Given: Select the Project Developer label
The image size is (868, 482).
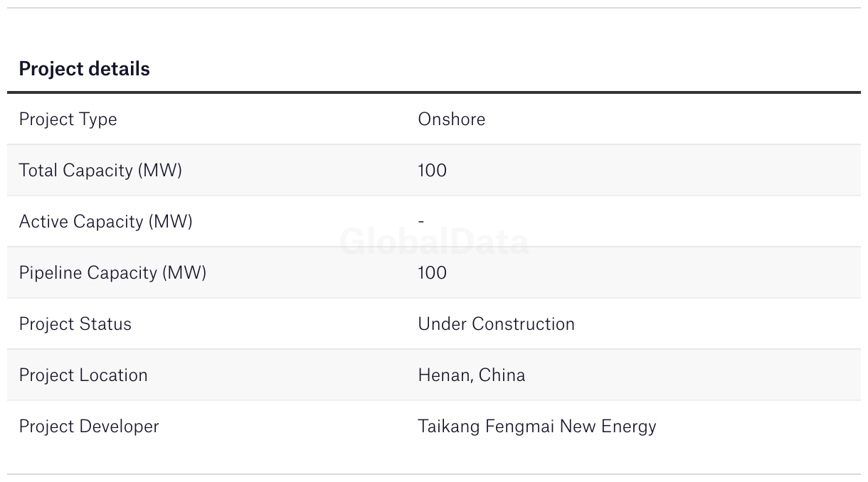Looking at the screenshot, I should point(89,427).
